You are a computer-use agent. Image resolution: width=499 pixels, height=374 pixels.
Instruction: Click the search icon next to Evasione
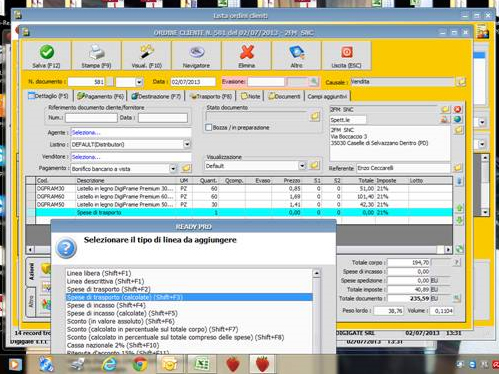pyautogui.click(x=313, y=81)
